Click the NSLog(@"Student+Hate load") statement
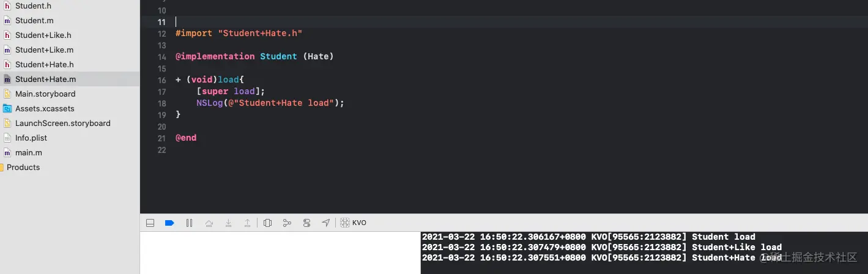Viewport: 868px width, 274px height. (x=270, y=103)
